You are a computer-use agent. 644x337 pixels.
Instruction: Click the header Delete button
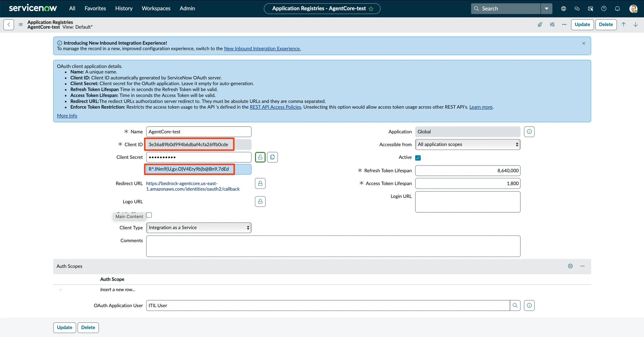pos(606,24)
